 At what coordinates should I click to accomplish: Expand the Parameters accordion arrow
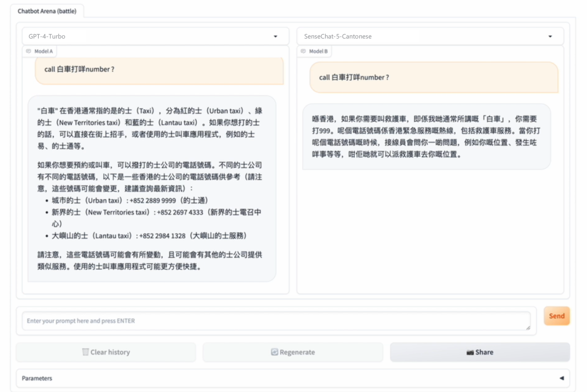pos(561,378)
